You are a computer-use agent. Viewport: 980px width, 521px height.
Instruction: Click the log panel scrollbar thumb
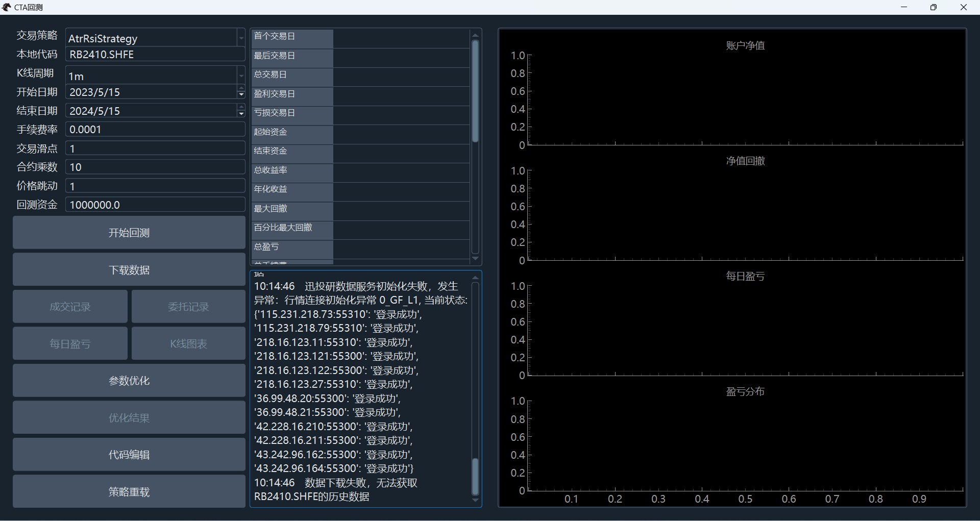tap(475, 477)
